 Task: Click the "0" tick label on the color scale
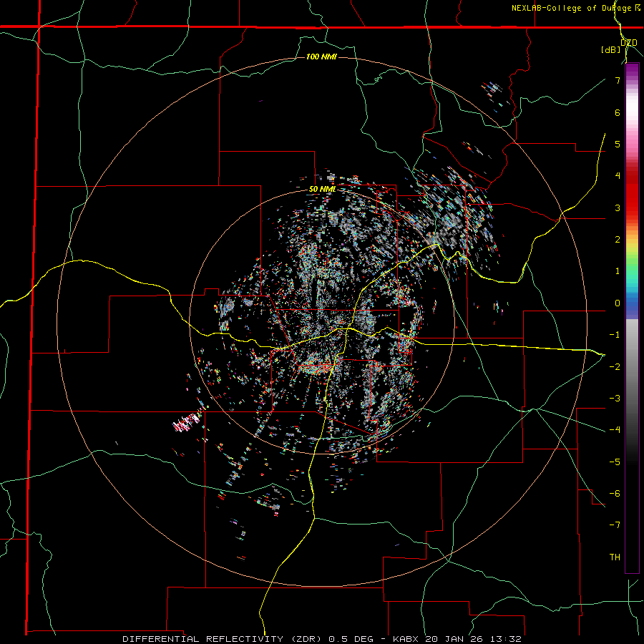(x=618, y=303)
